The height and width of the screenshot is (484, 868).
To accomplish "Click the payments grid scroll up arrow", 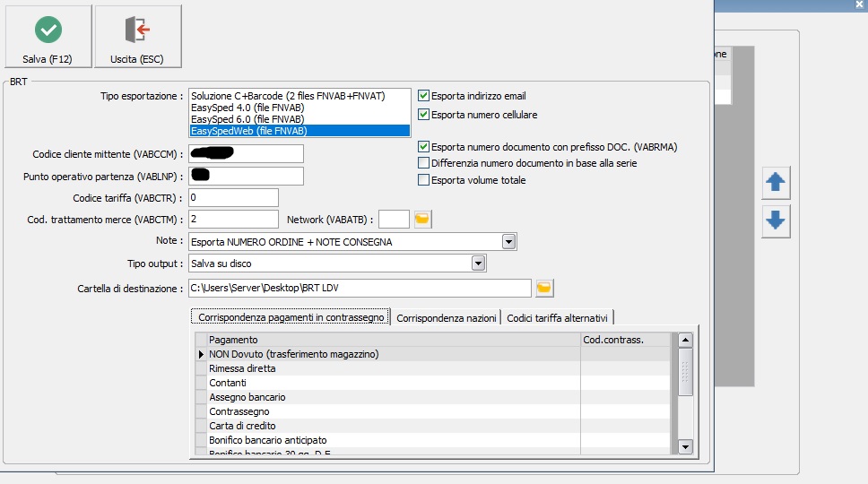I will pyautogui.click(x=685, y=340).
